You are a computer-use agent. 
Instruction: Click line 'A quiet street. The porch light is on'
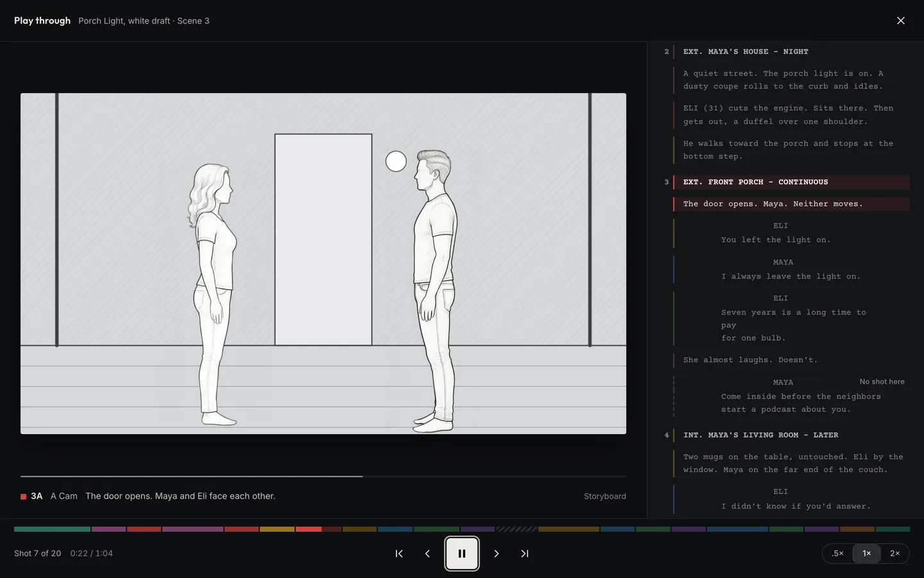pos(791,80)
